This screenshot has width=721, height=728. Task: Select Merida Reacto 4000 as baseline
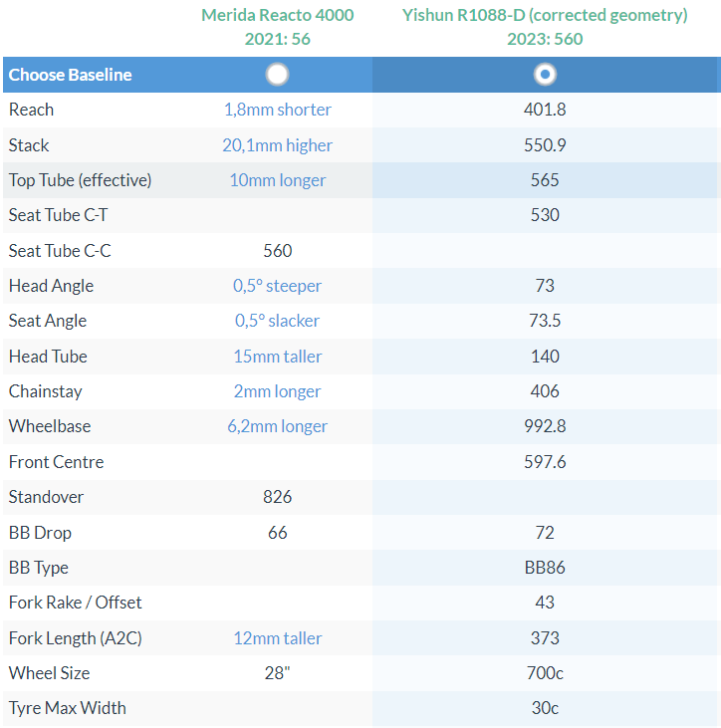[x=278, y=75]
